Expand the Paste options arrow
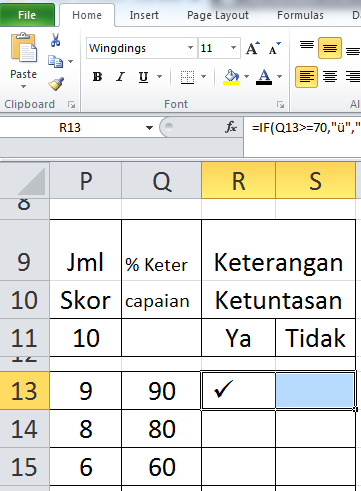Viewport: 361px width, 491px height. click(23, 87)
